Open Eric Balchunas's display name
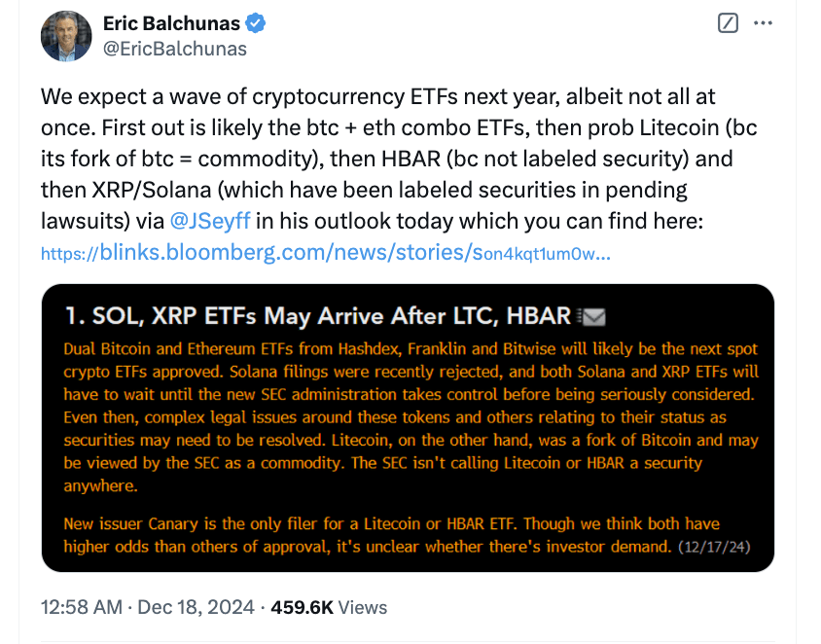This screenshot has width=821, height=644. coord(175,22)
